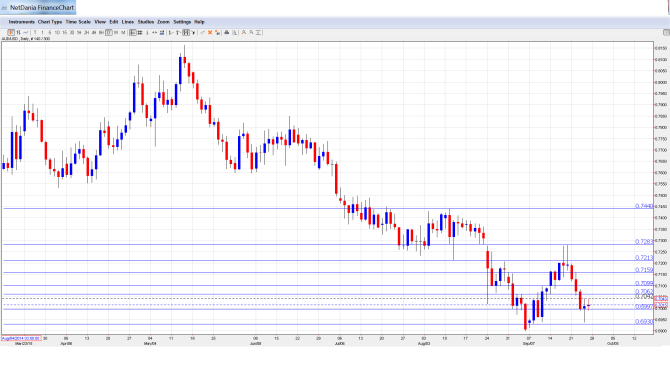Screen dimensions: 670x377
Task: Click the up-arrow price marker icon
Action: pos(178,32)
